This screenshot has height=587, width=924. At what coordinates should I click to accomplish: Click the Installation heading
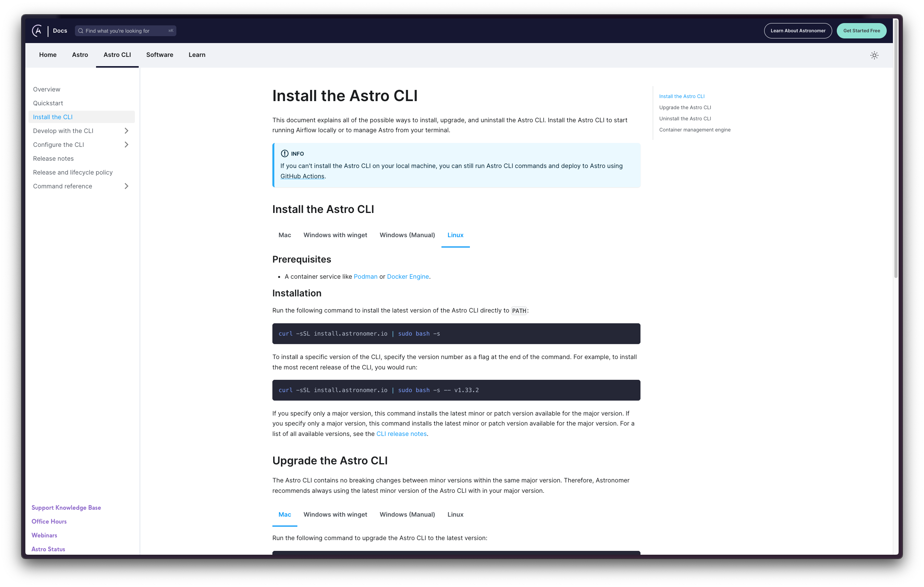[x=297, y=293]
